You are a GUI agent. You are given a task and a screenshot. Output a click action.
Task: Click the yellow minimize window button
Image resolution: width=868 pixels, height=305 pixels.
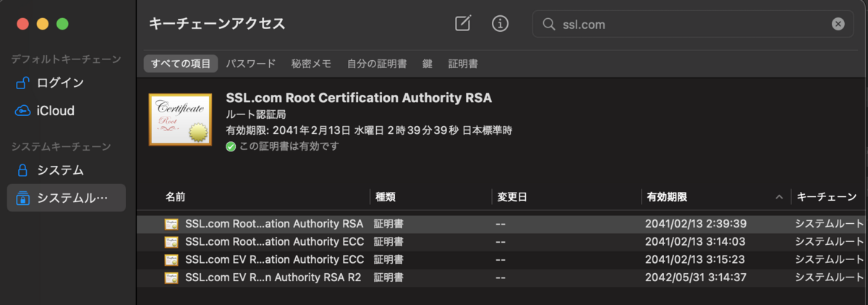[x=43, y=24]
